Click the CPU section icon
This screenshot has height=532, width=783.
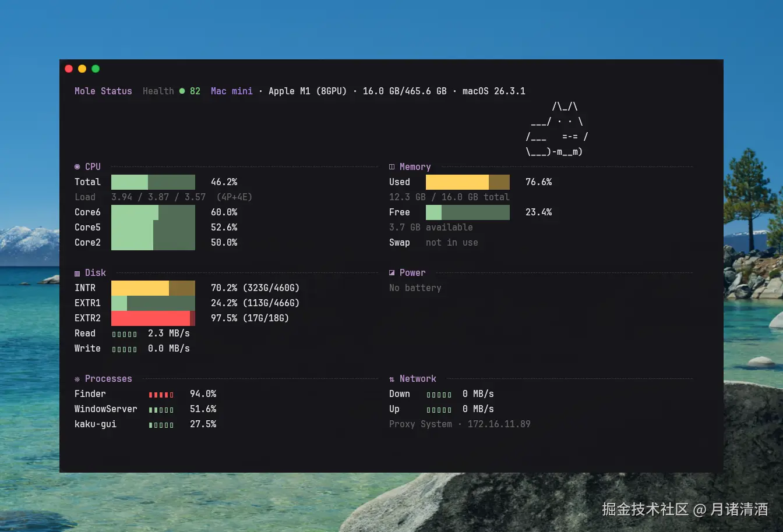coord(77,167)
